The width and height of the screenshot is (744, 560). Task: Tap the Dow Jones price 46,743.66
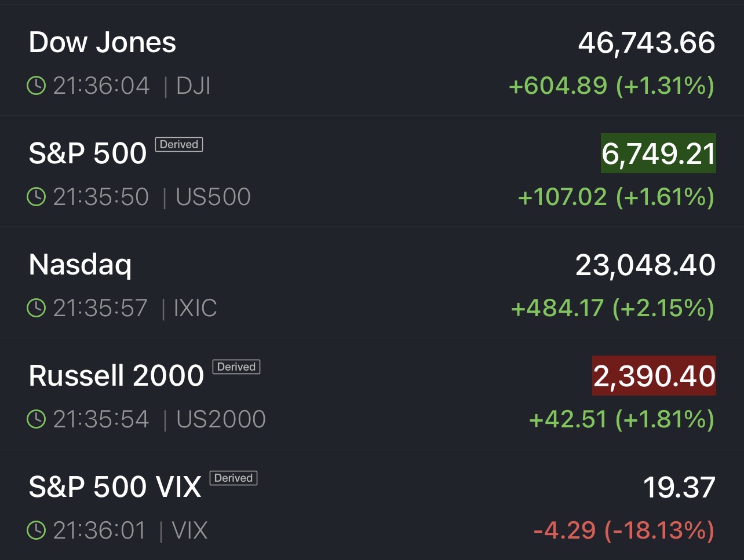pos(647,43)
